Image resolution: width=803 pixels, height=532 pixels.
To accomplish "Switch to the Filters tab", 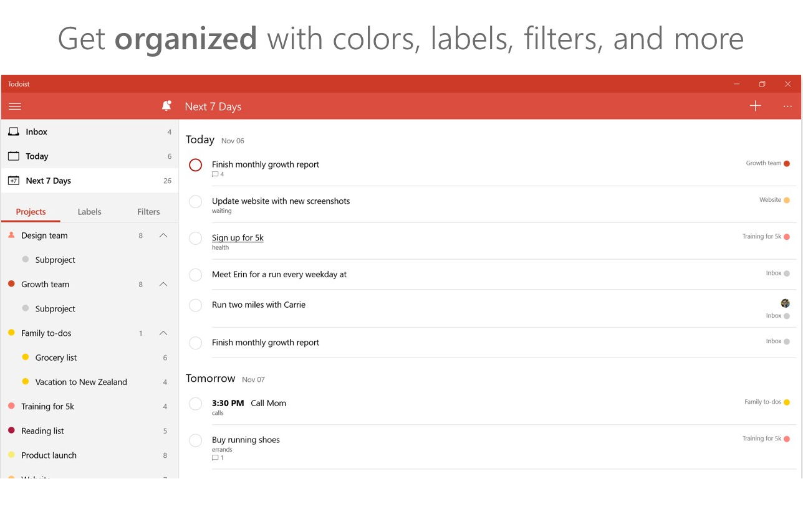I will tap(148, 212).
